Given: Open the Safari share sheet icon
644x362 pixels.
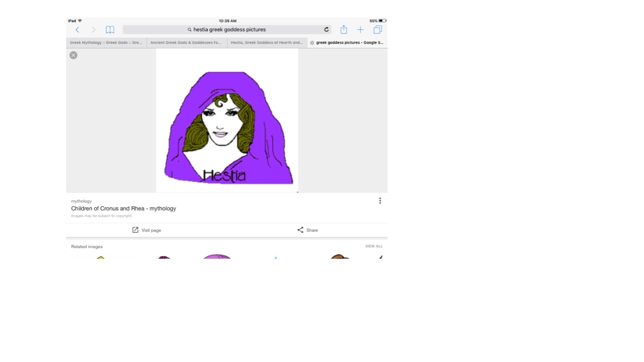Looking at the screenshot, I should [343, 29].
